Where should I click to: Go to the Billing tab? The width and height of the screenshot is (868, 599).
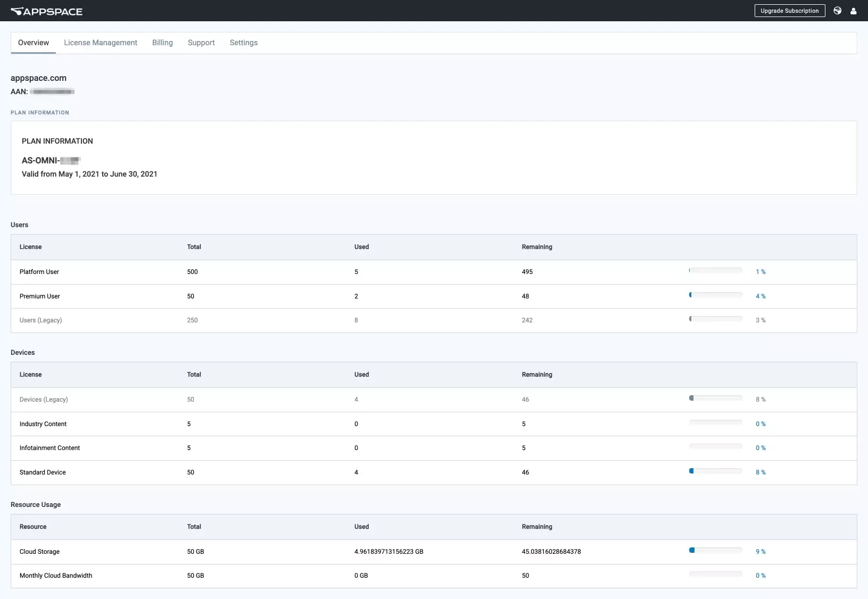[x=162, y=43]
